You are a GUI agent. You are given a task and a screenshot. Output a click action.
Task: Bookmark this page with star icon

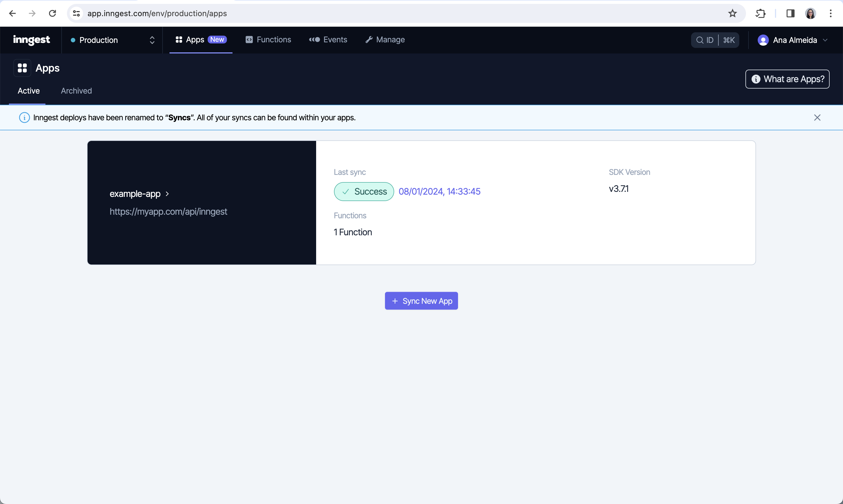click(732, 13)
